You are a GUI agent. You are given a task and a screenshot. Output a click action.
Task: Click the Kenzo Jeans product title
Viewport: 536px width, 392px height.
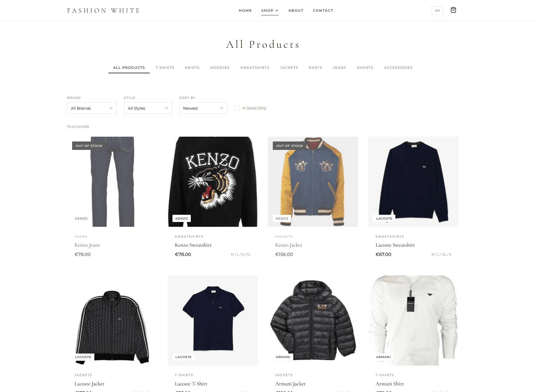87,245
